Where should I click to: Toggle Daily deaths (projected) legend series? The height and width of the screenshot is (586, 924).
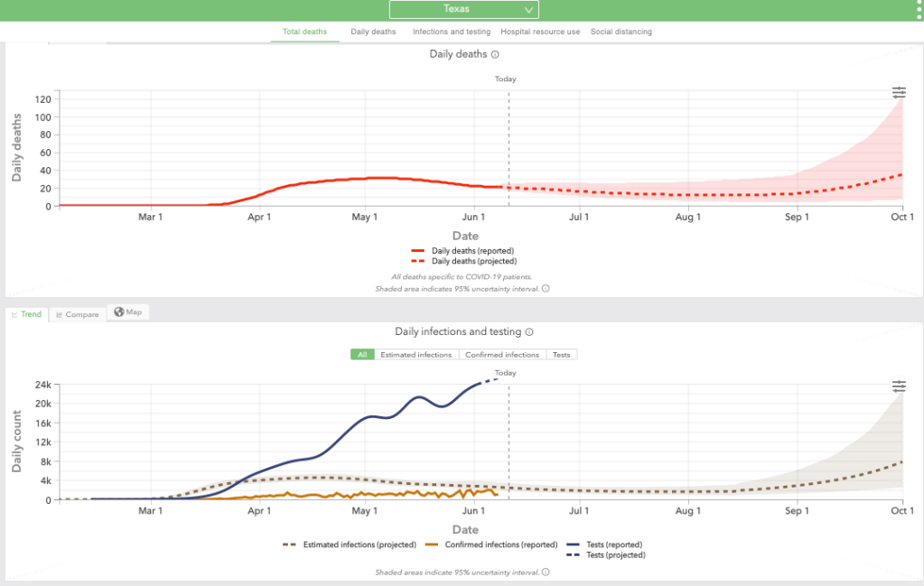pos(464,261)
